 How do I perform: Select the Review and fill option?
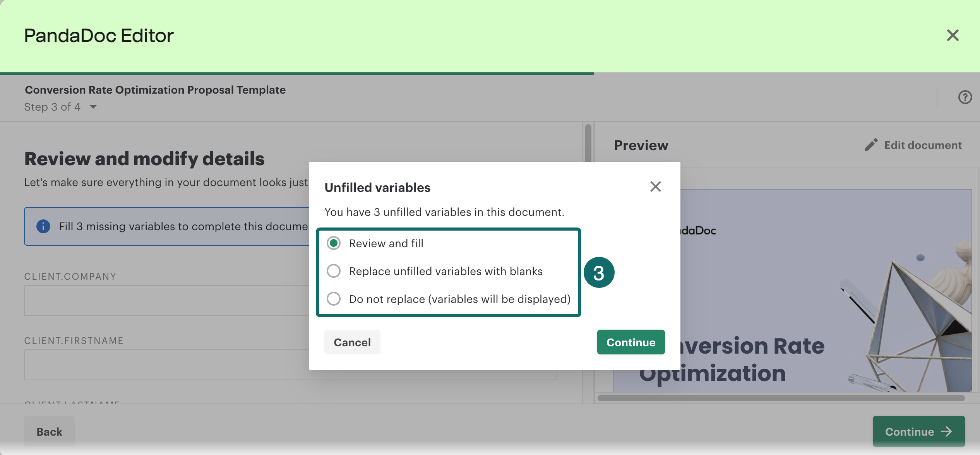tap(334, 243)
